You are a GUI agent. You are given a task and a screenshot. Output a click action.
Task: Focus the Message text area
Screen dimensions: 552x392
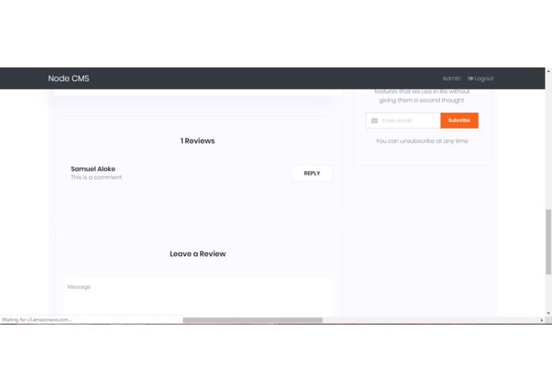pos(198,297)
